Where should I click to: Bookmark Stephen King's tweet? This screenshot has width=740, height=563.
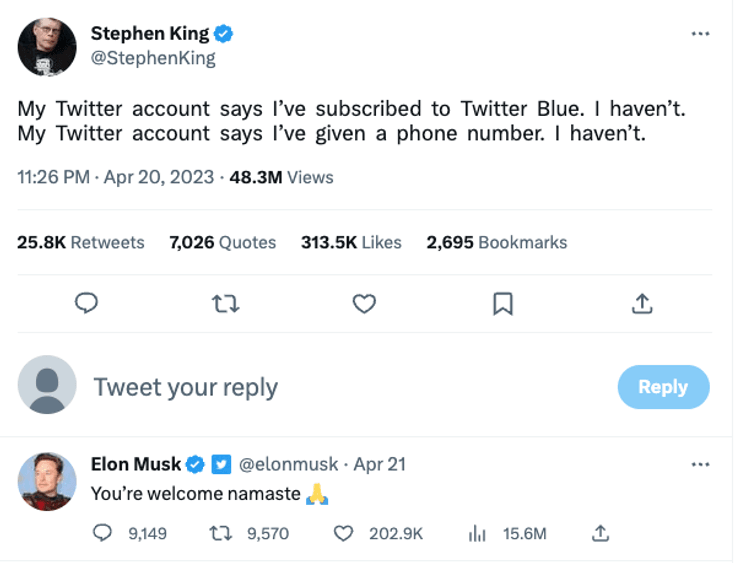click(x=503, y=303)
